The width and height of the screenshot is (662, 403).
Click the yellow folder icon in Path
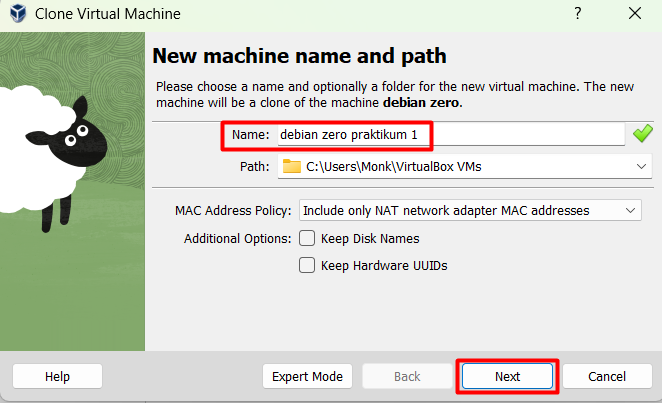291,166
